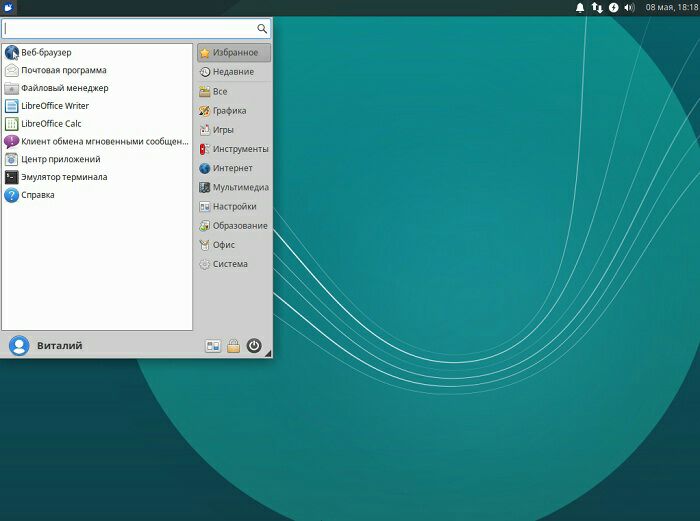700x521 pixels.
Task: Show the Все applications category
Action: 234,92
